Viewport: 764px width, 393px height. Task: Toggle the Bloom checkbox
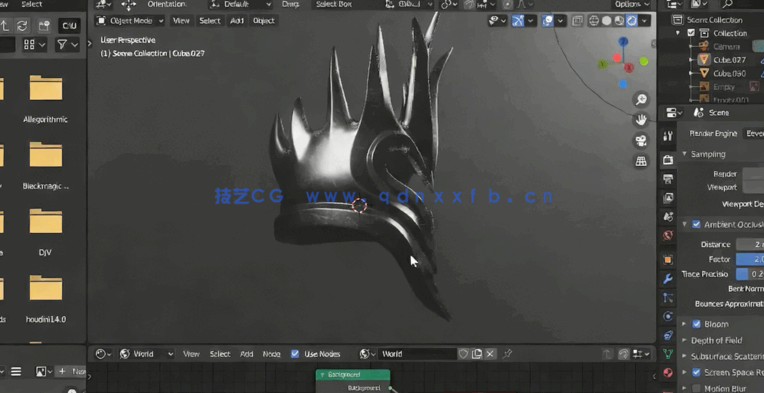pos(696,324)
